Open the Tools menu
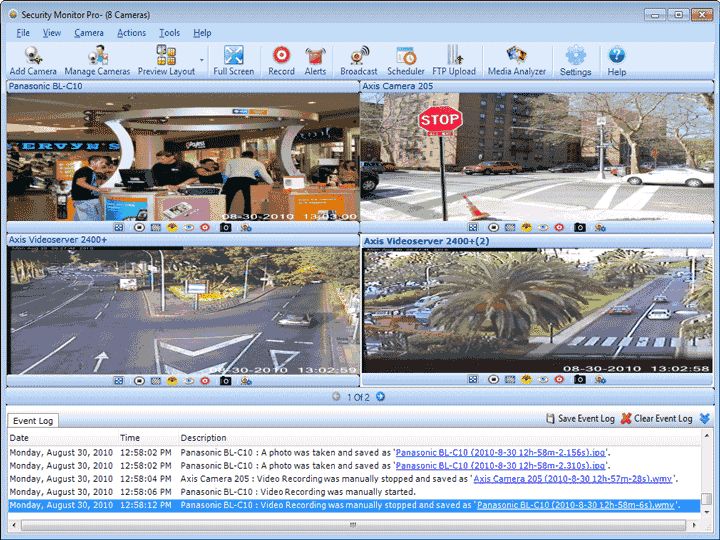720x540 pixels. [x=169, y=33]
